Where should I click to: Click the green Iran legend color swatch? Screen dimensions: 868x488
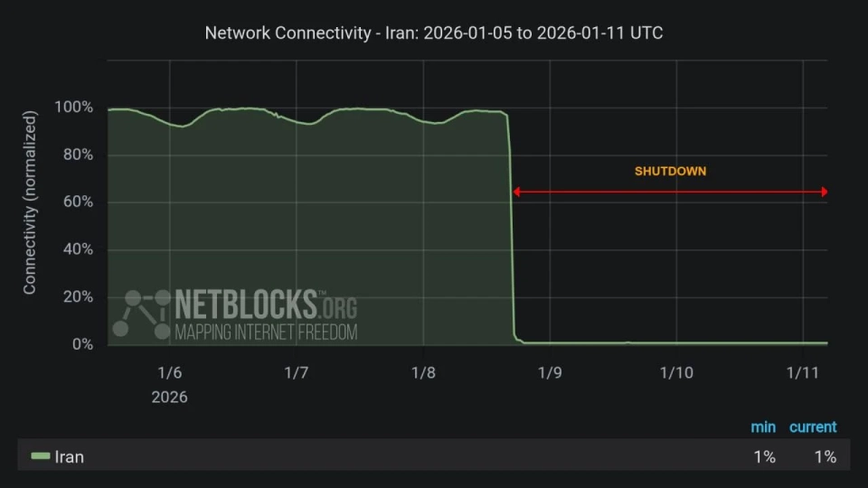41,456
